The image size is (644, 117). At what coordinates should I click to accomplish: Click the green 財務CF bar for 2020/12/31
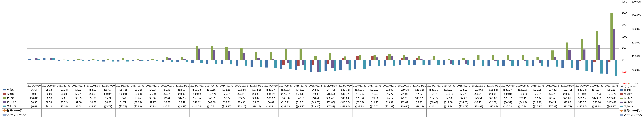tap(597, 46)
